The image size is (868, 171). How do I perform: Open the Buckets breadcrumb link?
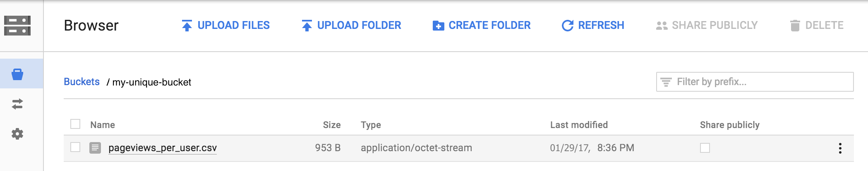(x=82, y=82)
